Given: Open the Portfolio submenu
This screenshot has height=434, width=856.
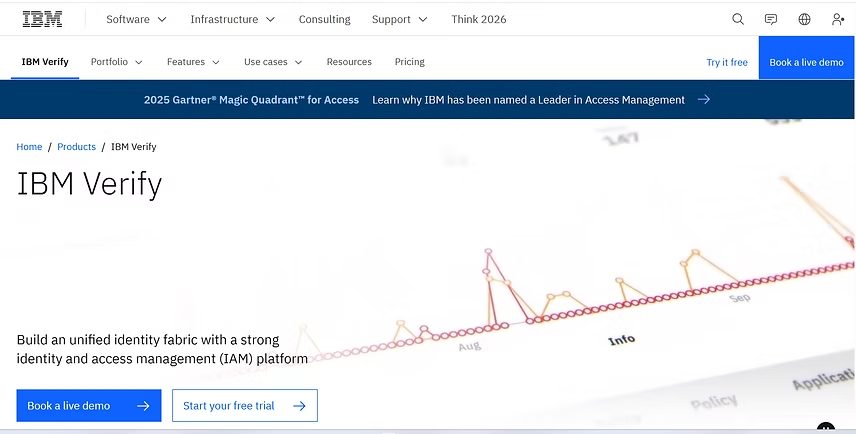Looking at the screenshot, I should (x=116, y=62).
